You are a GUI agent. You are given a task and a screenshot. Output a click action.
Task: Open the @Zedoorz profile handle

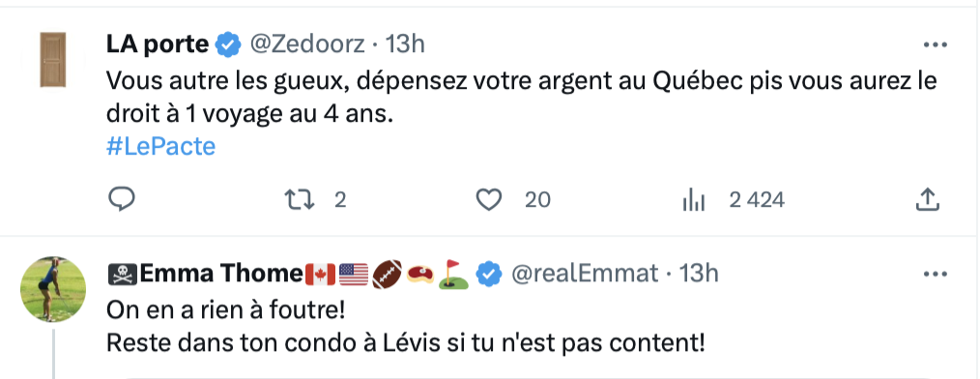point(308,44)
